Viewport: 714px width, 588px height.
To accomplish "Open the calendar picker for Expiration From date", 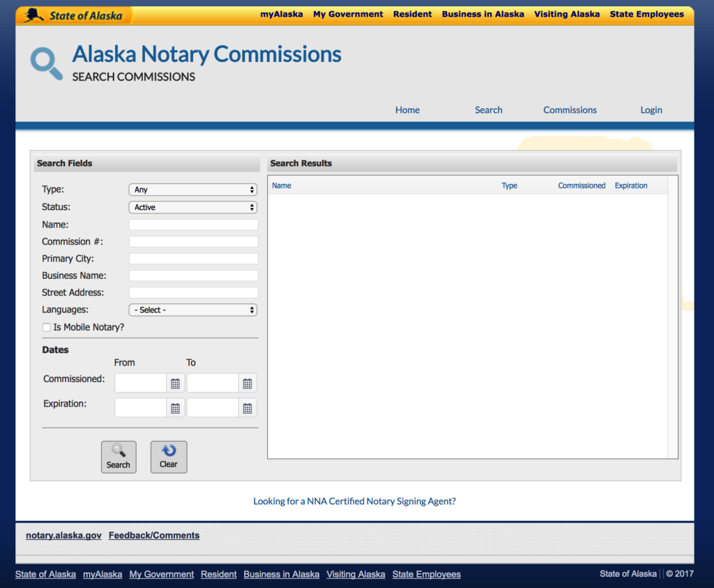I will [x=176, y=407].
